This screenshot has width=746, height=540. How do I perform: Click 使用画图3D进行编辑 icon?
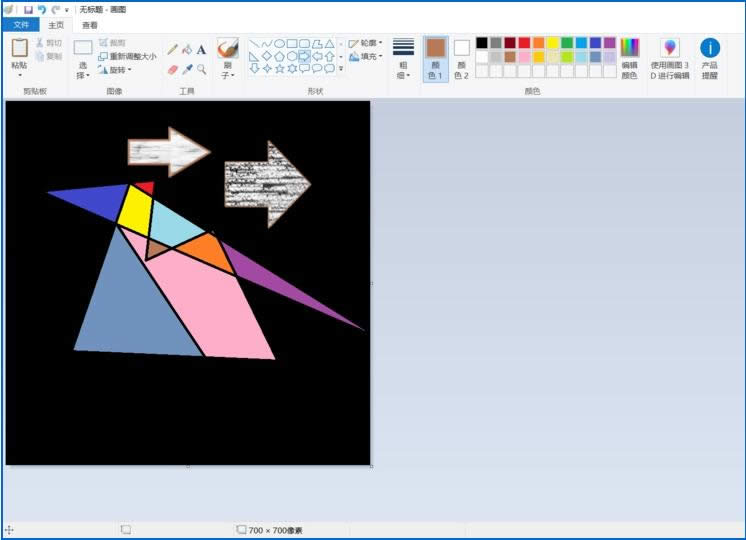670,56
